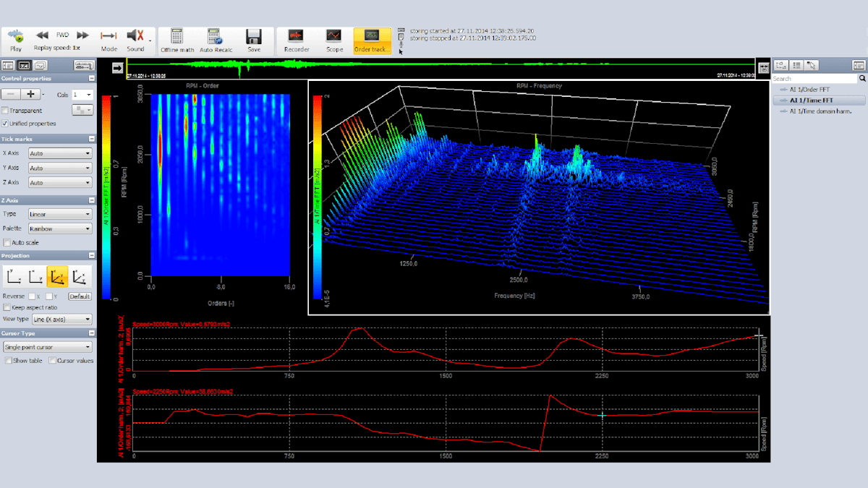Viewport: 868px width, 488px height.
Task: Select the Order track tab
Action: click(372, 41)
